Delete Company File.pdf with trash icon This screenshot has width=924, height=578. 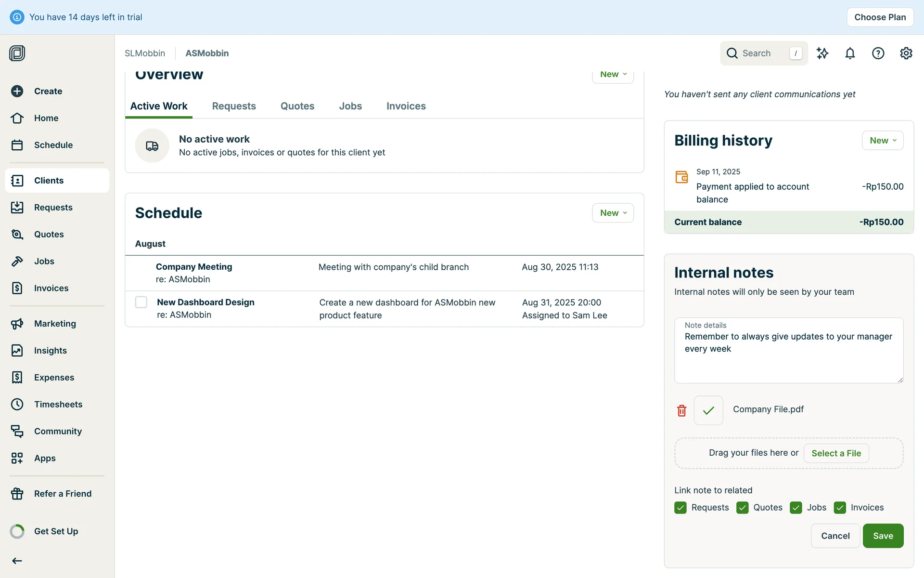point(681,410)
